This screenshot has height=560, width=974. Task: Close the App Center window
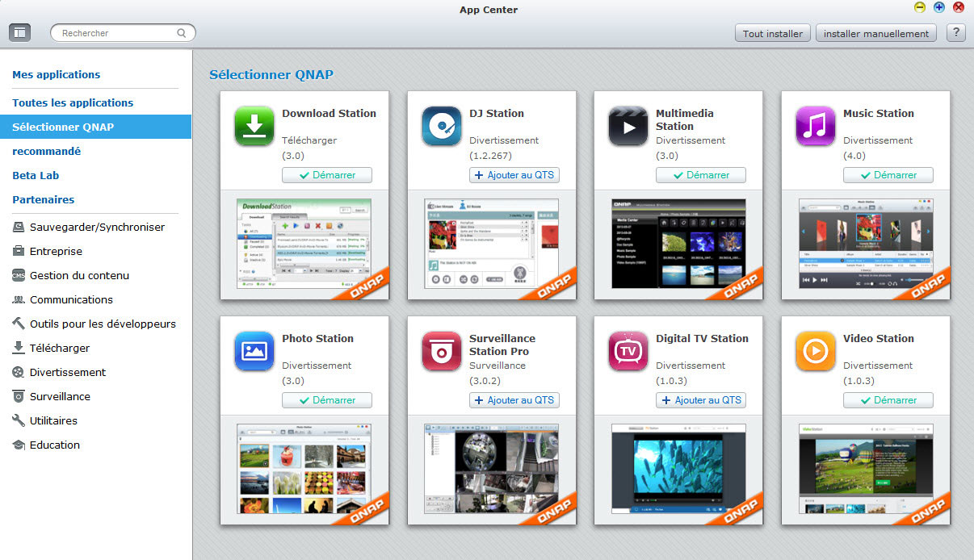[959, 7]
